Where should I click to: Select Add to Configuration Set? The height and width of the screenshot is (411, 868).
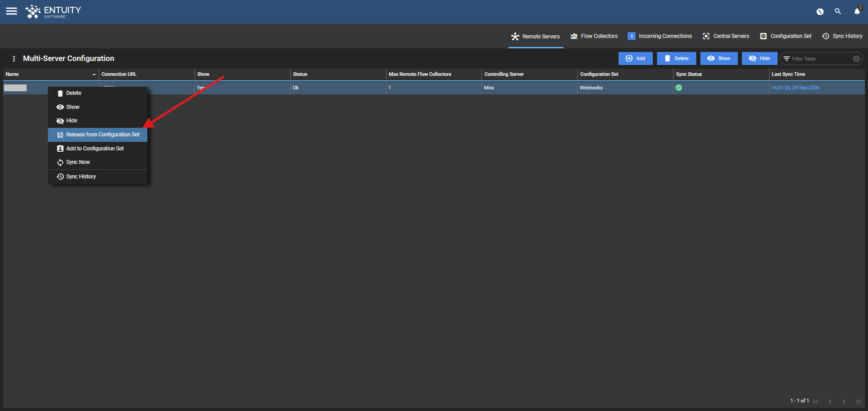[98, 149]
